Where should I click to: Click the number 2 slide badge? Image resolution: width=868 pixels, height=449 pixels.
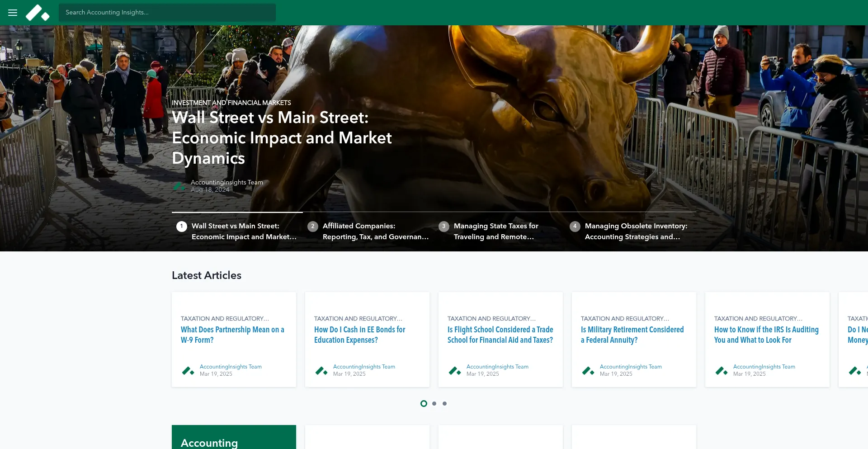(313, 226)
